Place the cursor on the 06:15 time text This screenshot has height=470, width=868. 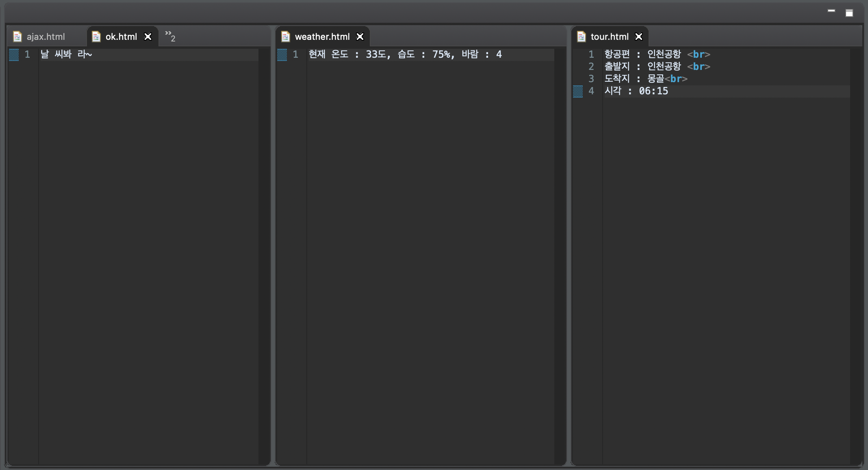653,91
